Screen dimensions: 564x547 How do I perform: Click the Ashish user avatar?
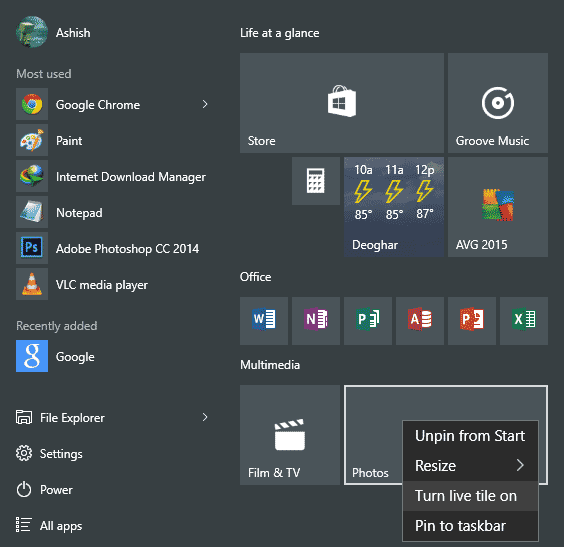pyautogui.click(x=32, y=32)
